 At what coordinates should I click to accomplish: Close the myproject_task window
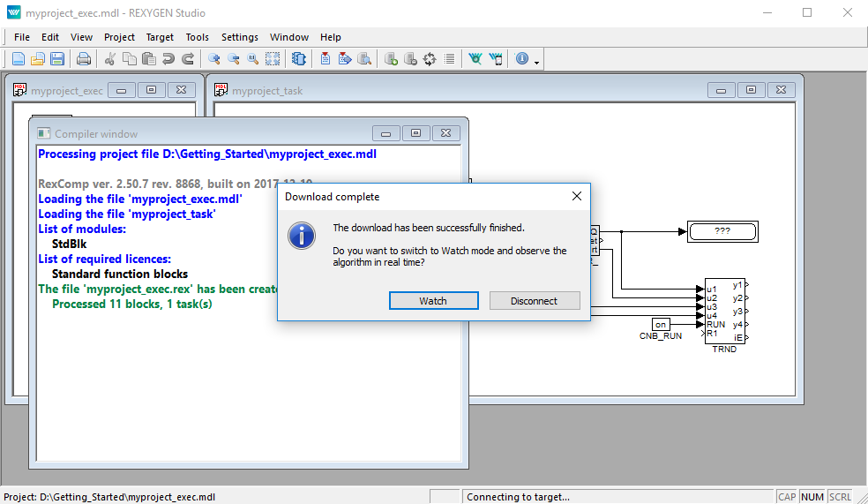coord(781,90)
